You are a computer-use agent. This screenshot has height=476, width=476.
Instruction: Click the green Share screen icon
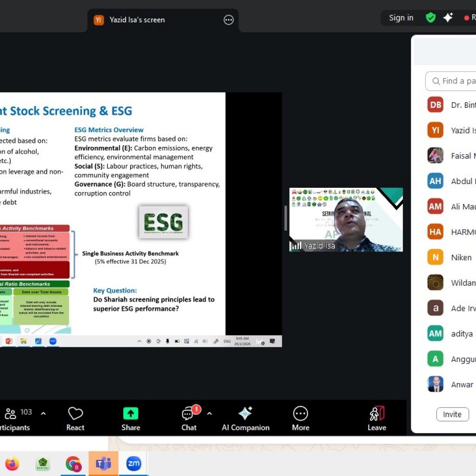[x=131, y=414]
